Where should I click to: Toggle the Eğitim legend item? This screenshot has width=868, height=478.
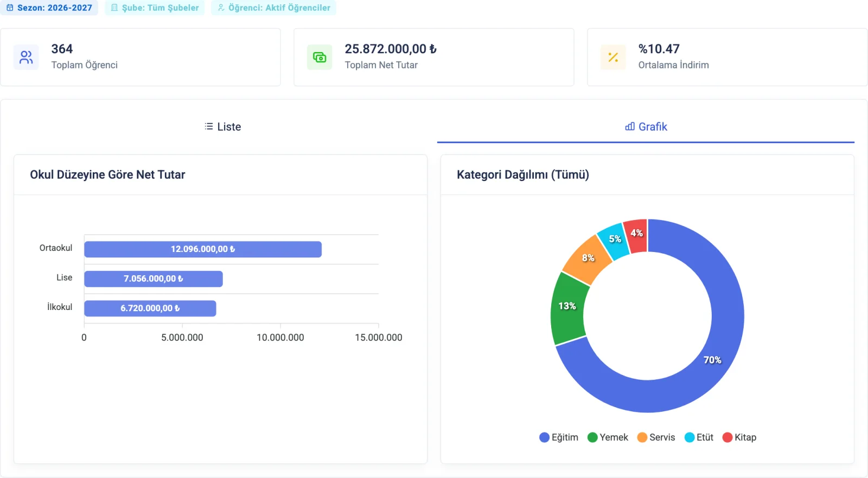[x=559, y=437]
